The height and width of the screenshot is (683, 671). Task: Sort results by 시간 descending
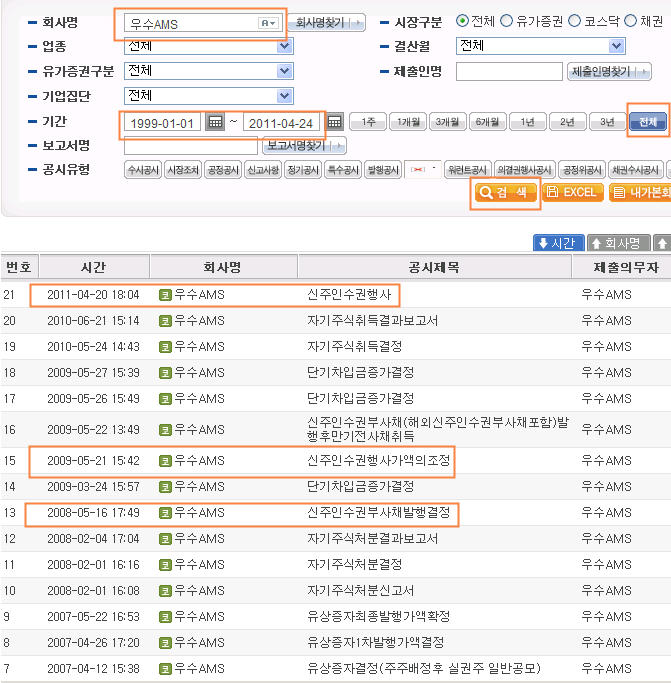click(x=559, y=243)
